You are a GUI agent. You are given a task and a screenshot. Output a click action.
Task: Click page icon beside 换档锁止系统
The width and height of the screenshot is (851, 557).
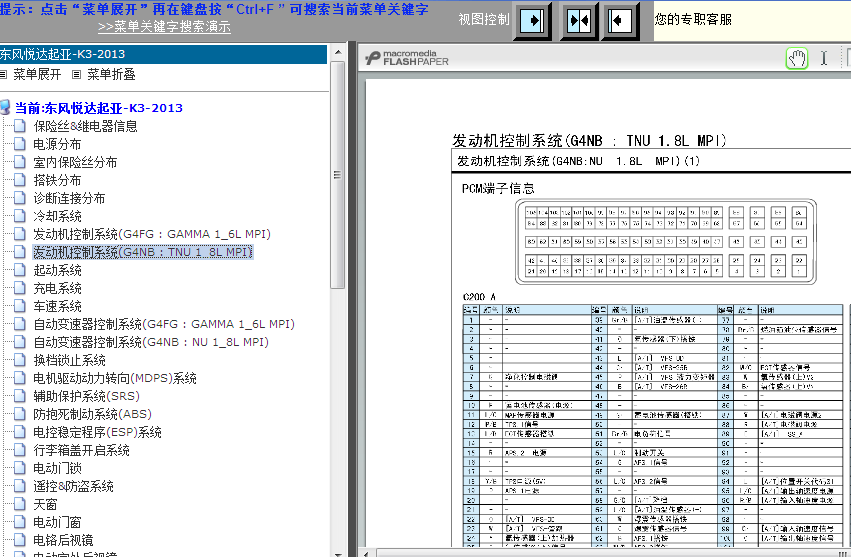click(x=20, y=360)
